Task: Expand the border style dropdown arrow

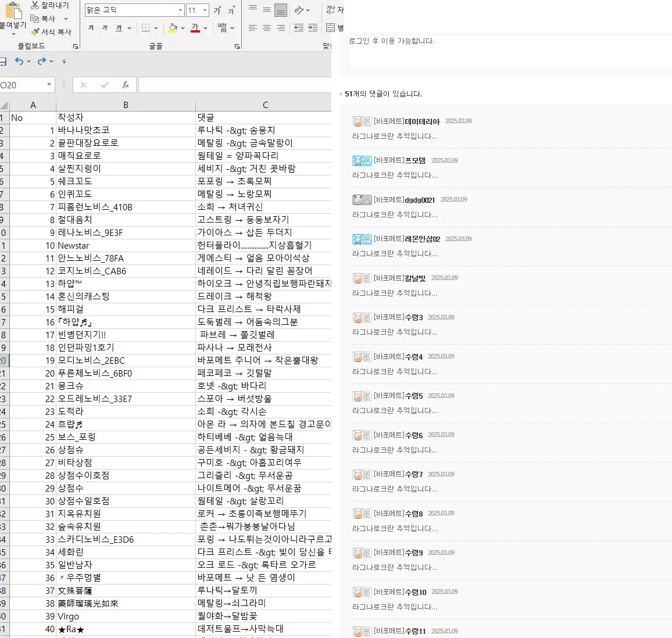Action: click(x=156, y=28)
